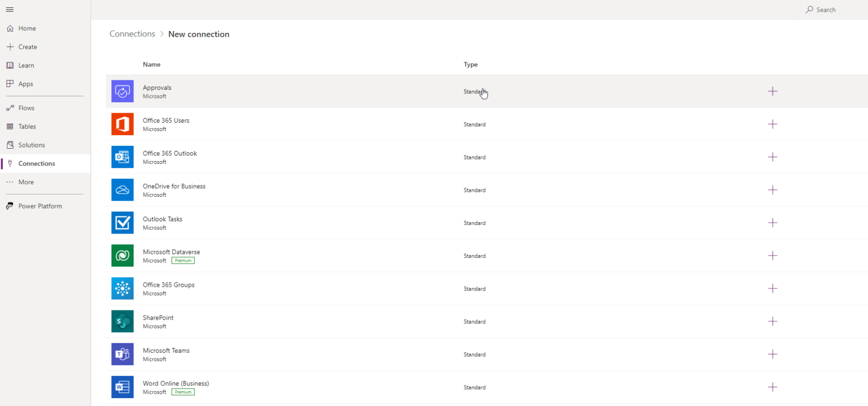
Task: Add a new Approvals connection with plus button
Action: [x=772, y=91]
